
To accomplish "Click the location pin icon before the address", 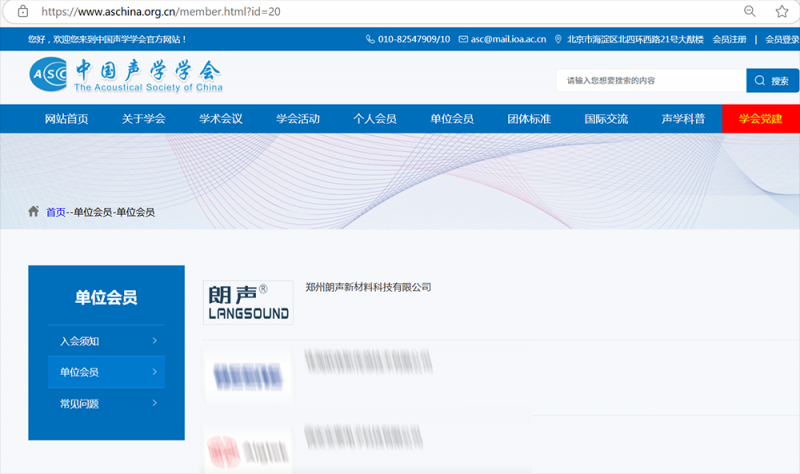I will tap(558, 39).
